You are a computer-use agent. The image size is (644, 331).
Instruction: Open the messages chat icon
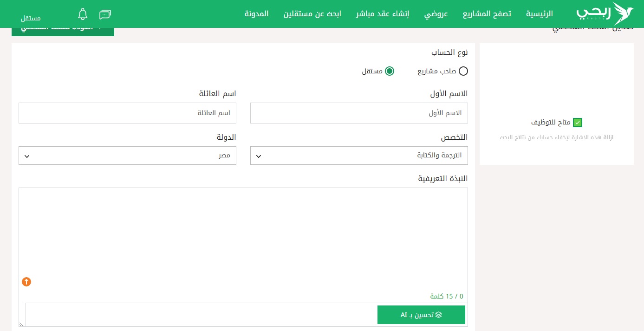click(105, 14)
